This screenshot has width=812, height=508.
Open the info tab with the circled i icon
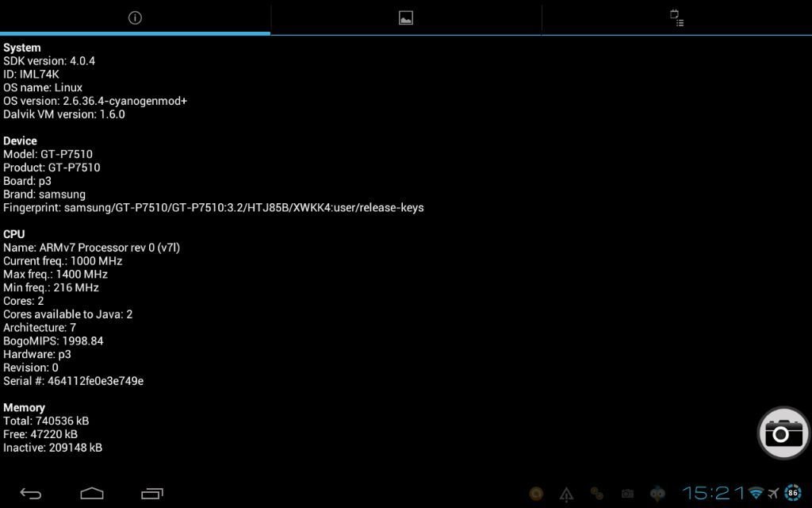click(x=135, y=17)
